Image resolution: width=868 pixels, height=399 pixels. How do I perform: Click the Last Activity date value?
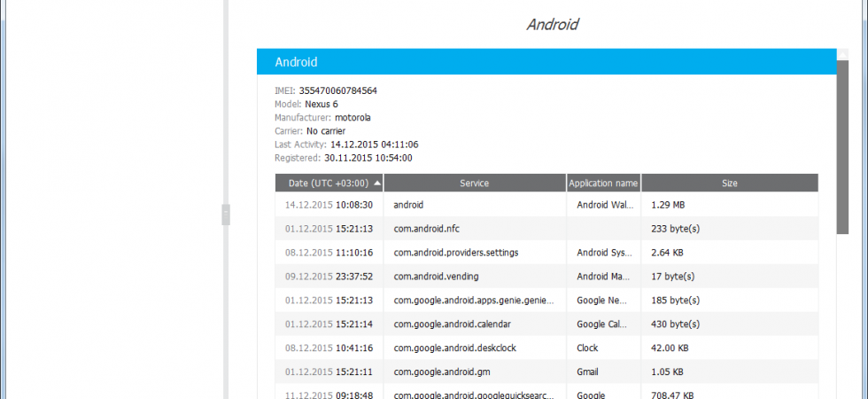click(x=374, y=145)
